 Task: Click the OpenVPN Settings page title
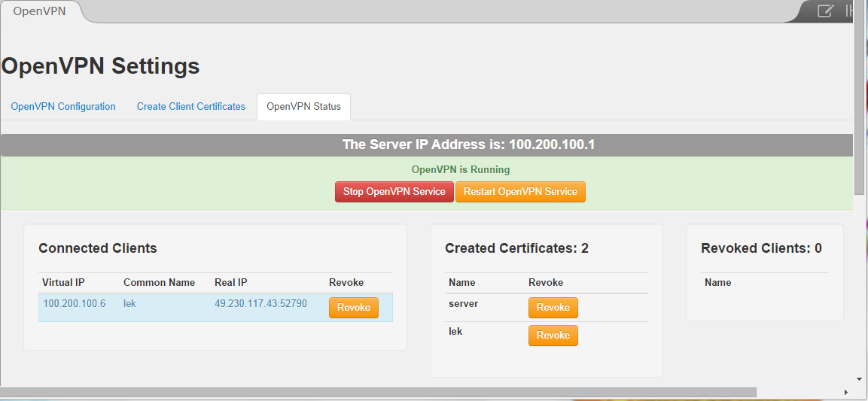pyautogui.click(x=100, y=66)
